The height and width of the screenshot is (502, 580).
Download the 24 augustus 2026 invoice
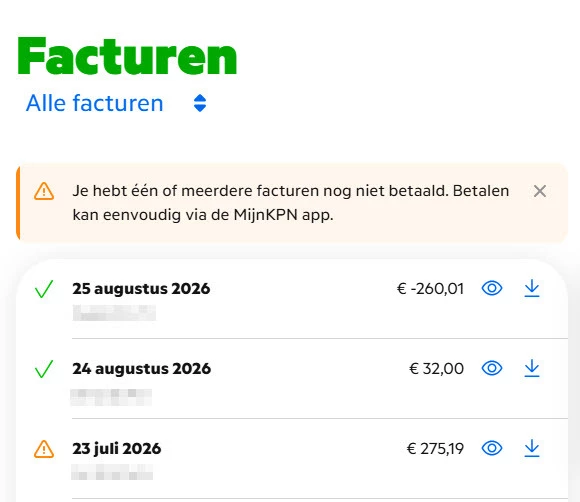[532, 368]
